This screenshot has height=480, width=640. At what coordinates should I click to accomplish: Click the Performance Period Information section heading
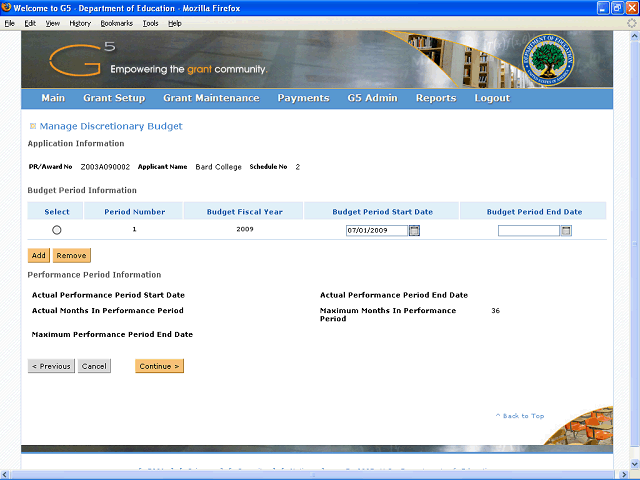(94, 275)
